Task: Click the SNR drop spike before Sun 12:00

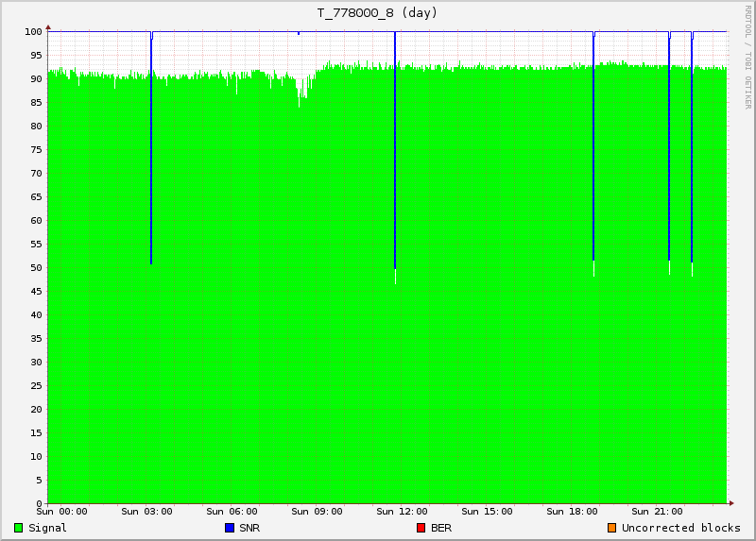Action: coord(395,150)
